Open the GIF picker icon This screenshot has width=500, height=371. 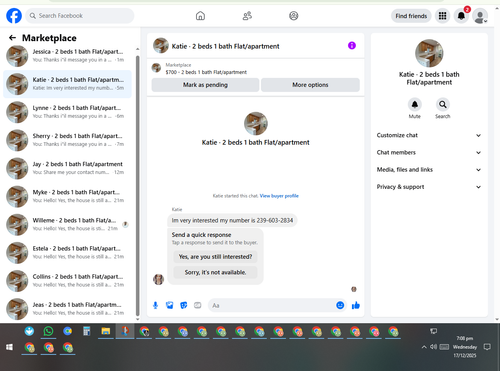(x=198, y=305)
